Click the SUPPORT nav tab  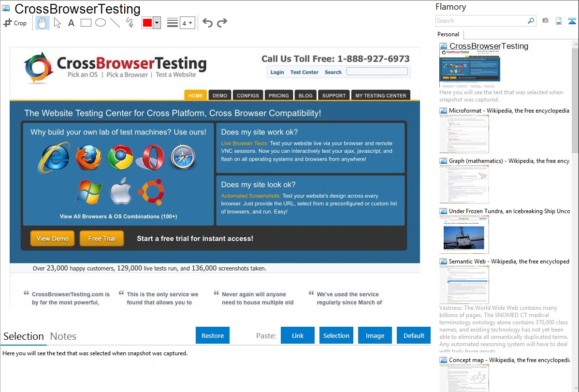(x=334, y=95)
